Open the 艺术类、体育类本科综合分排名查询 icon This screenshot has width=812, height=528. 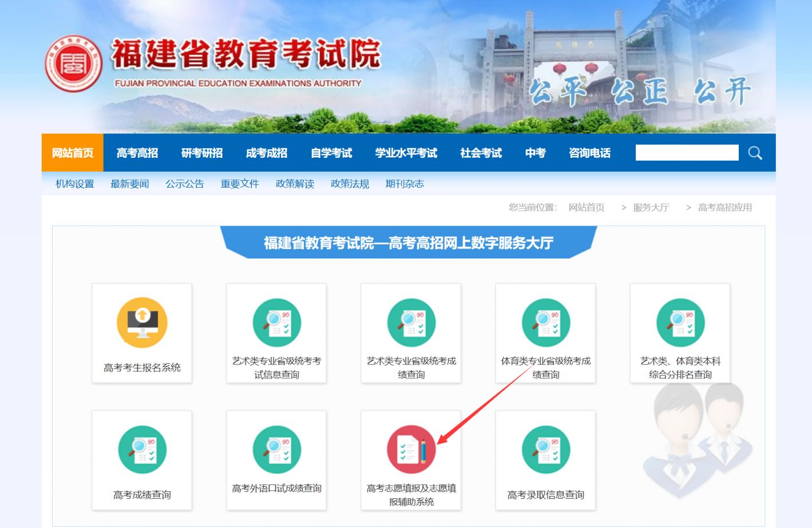click(x=680, y=323)
